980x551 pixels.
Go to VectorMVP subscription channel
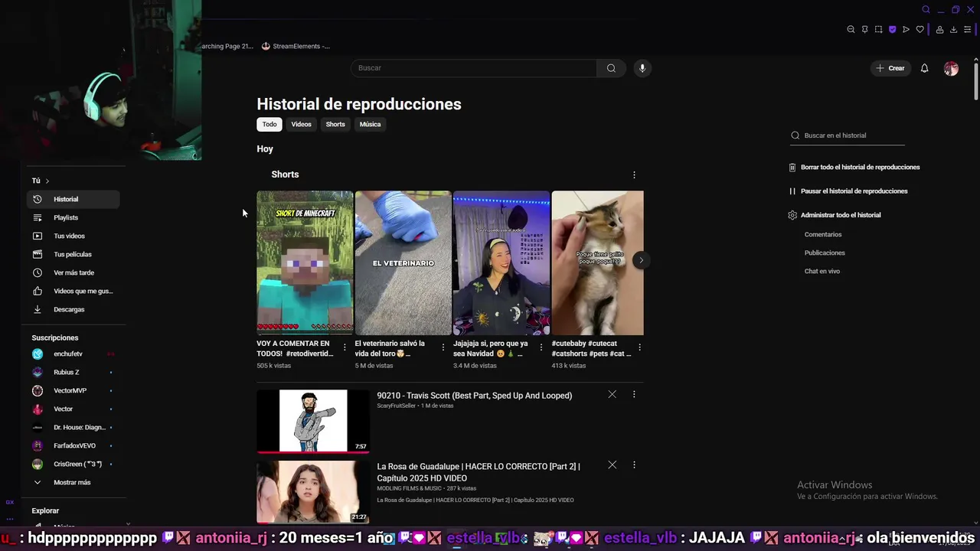[x=73, y=390]
